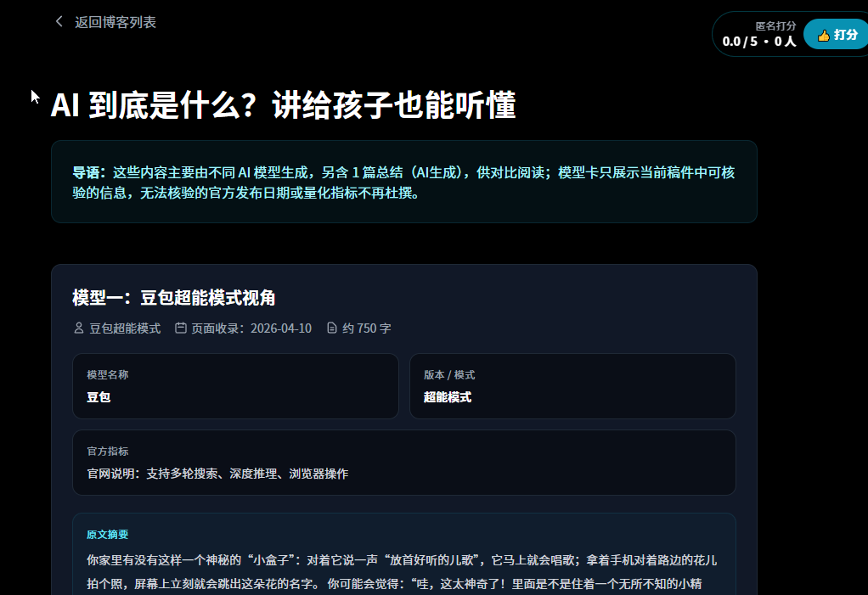The image size is (868, 595).
Task: Click the 原文摘要 section label
Action: pyautogui.click(x=108, y=535)
